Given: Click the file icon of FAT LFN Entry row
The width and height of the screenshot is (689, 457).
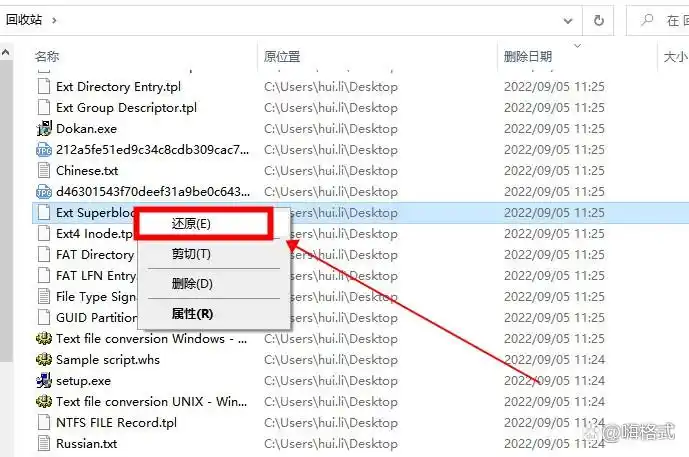Looking at the screenshot, I should click(x=44, y=276).
